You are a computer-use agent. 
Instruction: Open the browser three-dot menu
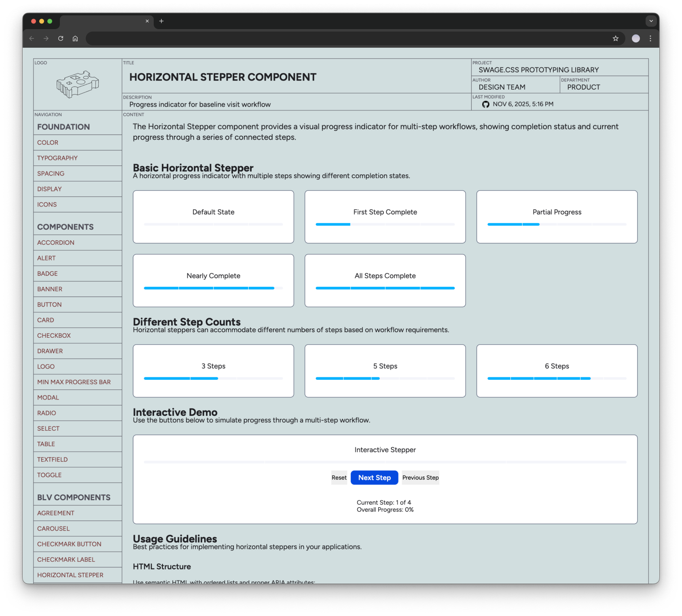click(650, 38)
